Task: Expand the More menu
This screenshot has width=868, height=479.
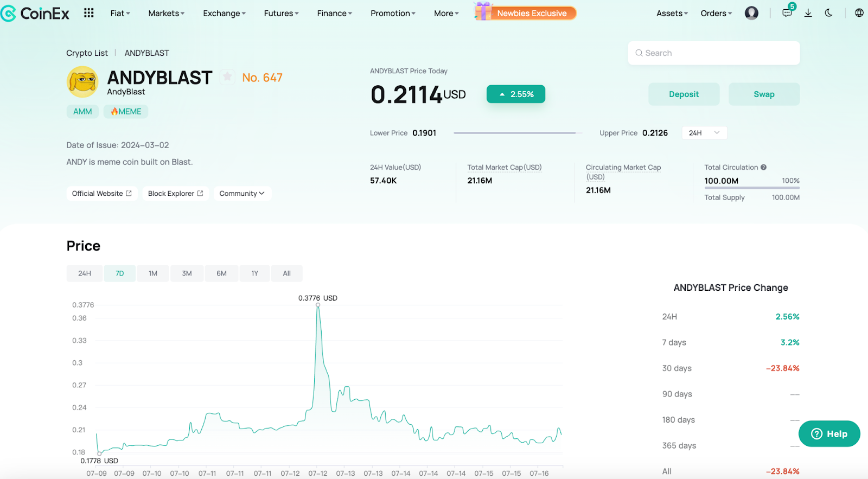Action: pyautogui.click(x=446, y=13)
